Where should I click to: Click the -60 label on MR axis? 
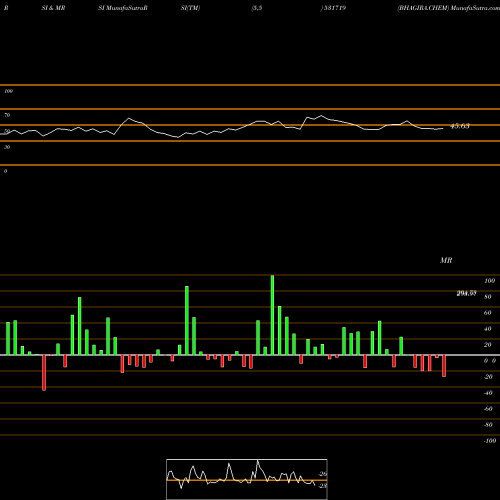point(488,409)
